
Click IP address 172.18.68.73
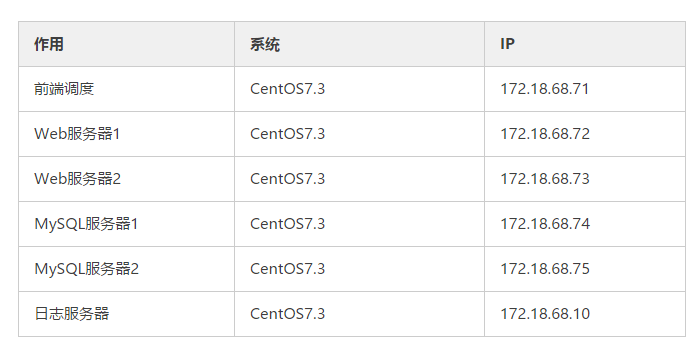pyautogui.click(x=545, y=179)
